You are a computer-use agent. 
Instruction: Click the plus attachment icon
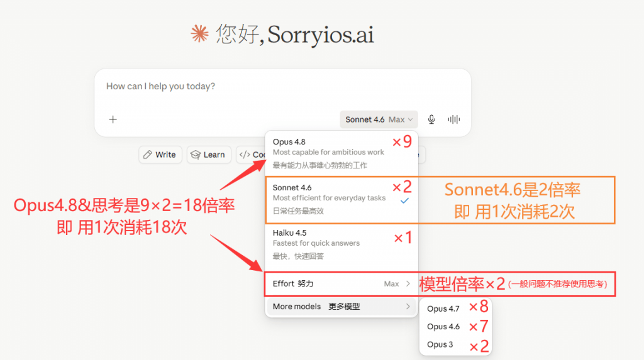click(113, 119)
